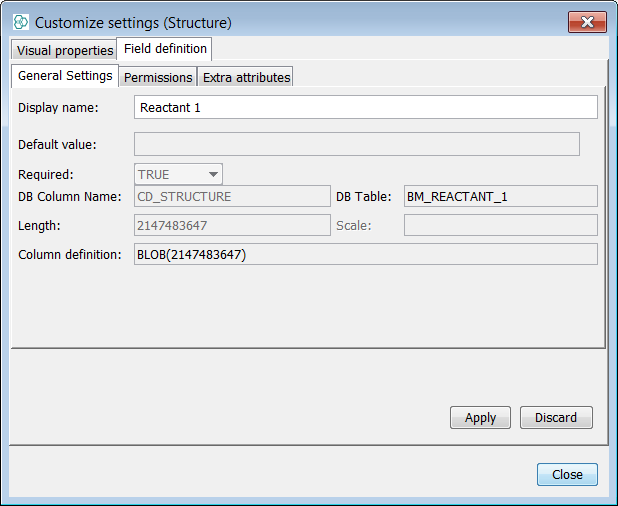Click the DB Column Name field
Viewport: 618px width, 506px height.
point(231,196)
